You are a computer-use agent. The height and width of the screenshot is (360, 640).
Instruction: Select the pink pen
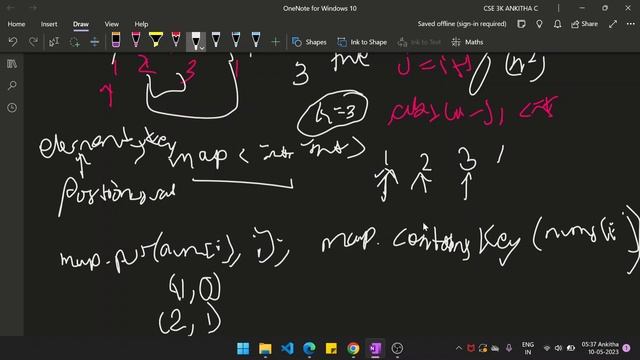[x=136, y=40]
